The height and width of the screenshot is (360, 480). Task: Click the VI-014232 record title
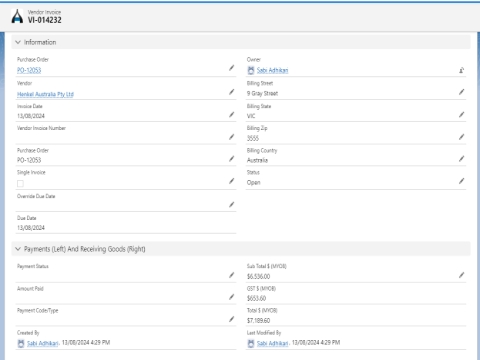coord(45,20)
